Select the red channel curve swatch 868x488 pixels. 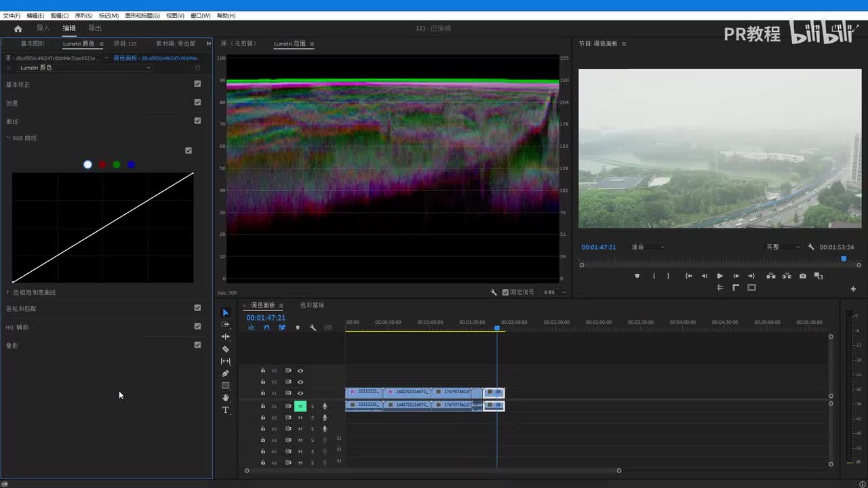tap(102, 165)
